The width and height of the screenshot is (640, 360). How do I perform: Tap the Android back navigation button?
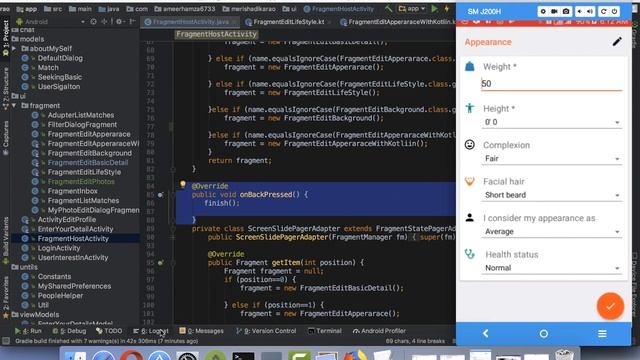(485, 333)
